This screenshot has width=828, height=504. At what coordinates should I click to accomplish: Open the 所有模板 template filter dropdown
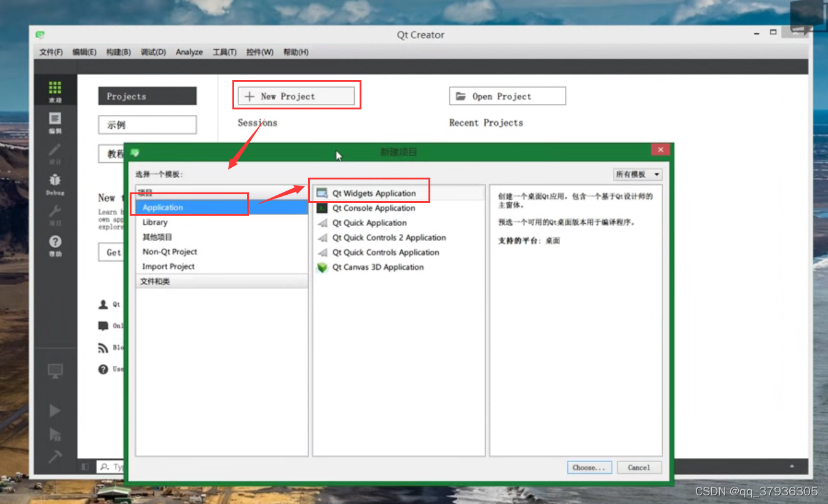click(x=637, y=175)
